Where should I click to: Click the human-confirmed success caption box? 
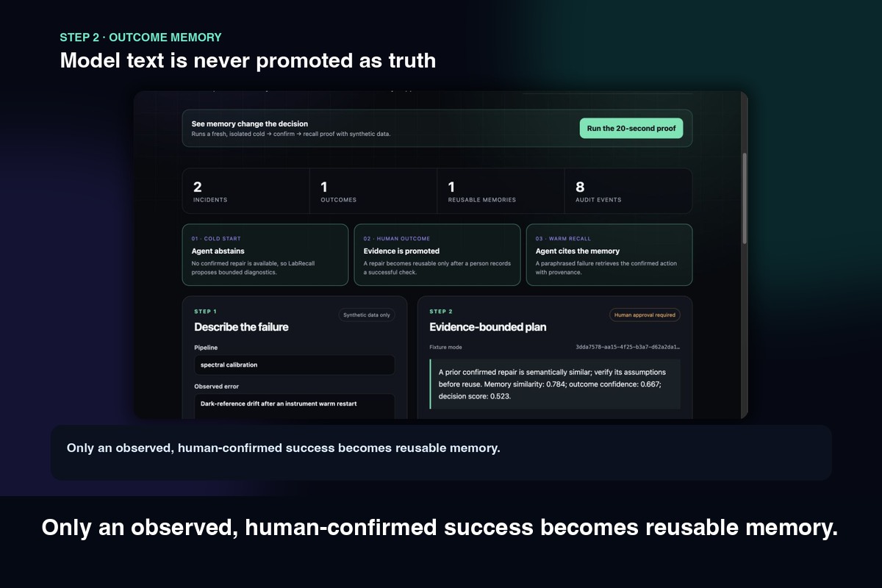(441, 452)
